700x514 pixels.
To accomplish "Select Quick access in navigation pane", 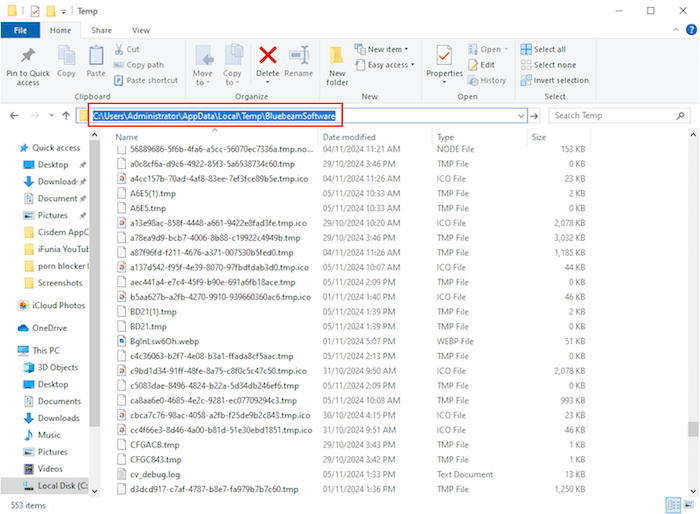I will tap(50, 148).
